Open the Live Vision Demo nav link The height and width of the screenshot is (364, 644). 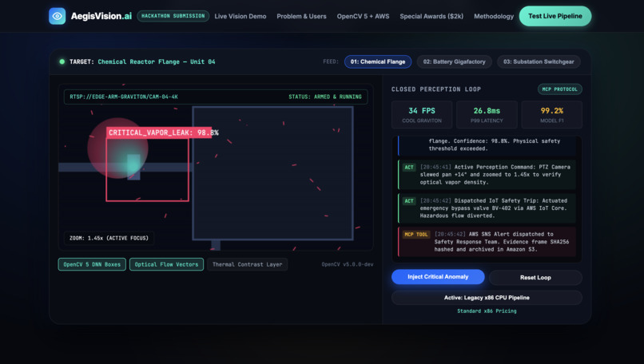click(241, 17)
